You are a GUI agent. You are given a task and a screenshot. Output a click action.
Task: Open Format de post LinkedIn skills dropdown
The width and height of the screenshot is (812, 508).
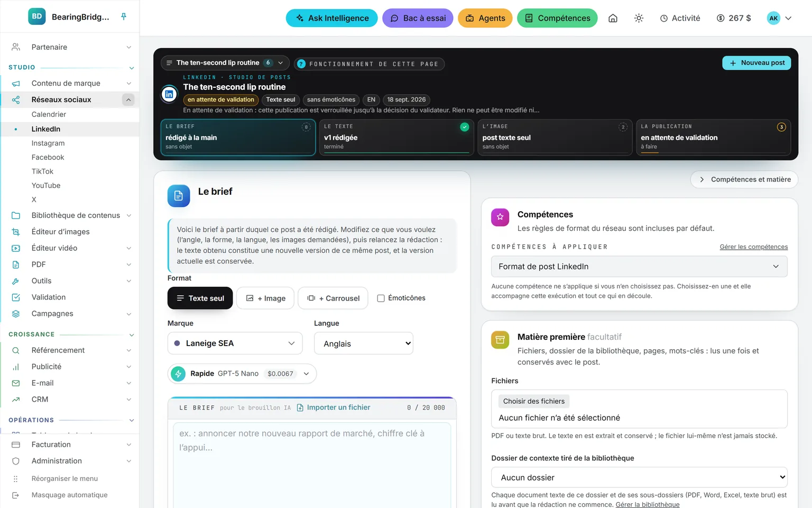click(x=639, y=267)
